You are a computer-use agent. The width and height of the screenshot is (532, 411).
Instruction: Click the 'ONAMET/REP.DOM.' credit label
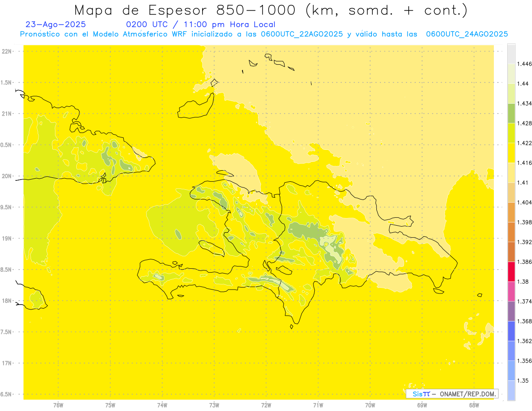coord(467,394)
